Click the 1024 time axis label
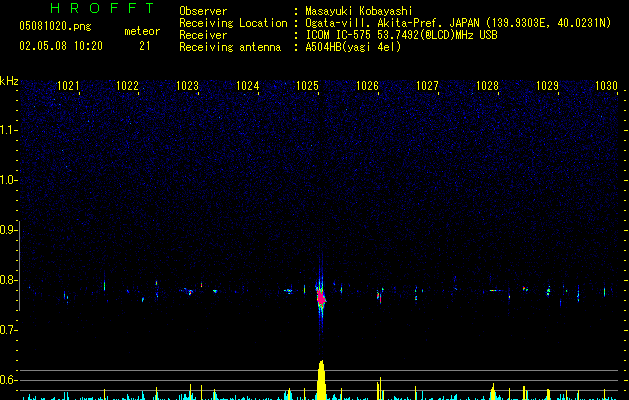Viewport: 629px width, 400px height. click(248, 86)
